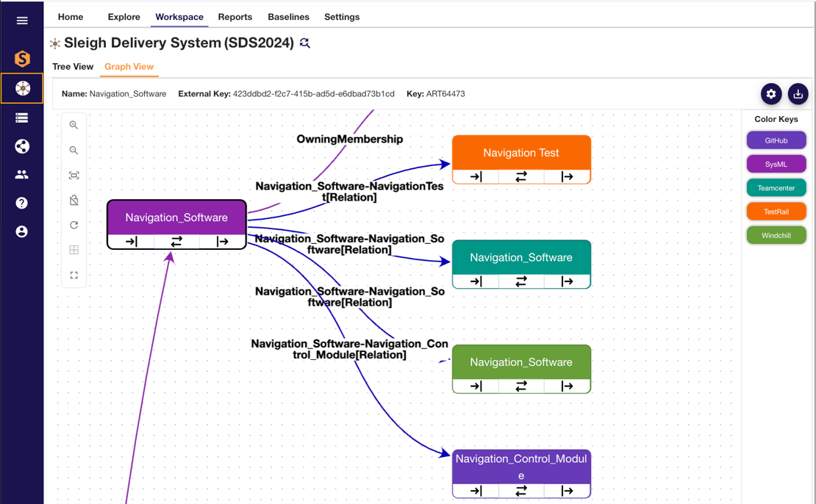Click the Navigation_Software-Navigation_Control_Module[Relation] edge label
Screen dimensions: 816x504
349,350
